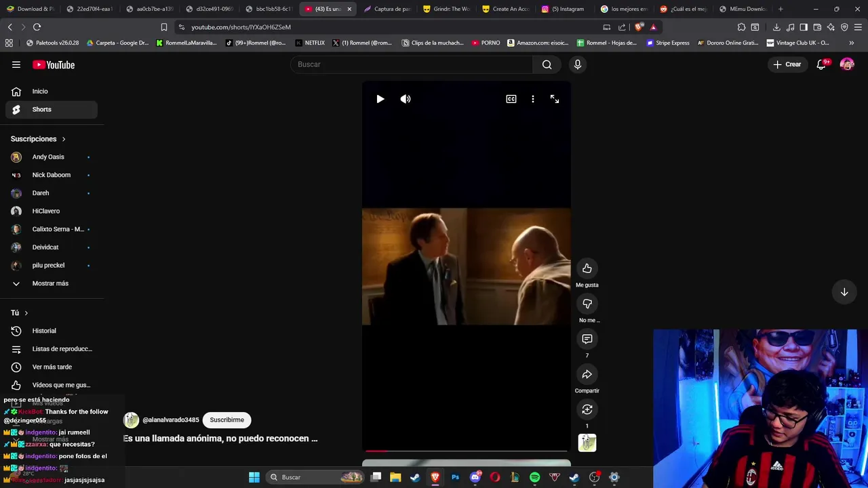Viewport: 868px width, 488px height.
Task: Subscribe to @alanalvarado3485 via Suscribirme
Action: coord(226,420)
